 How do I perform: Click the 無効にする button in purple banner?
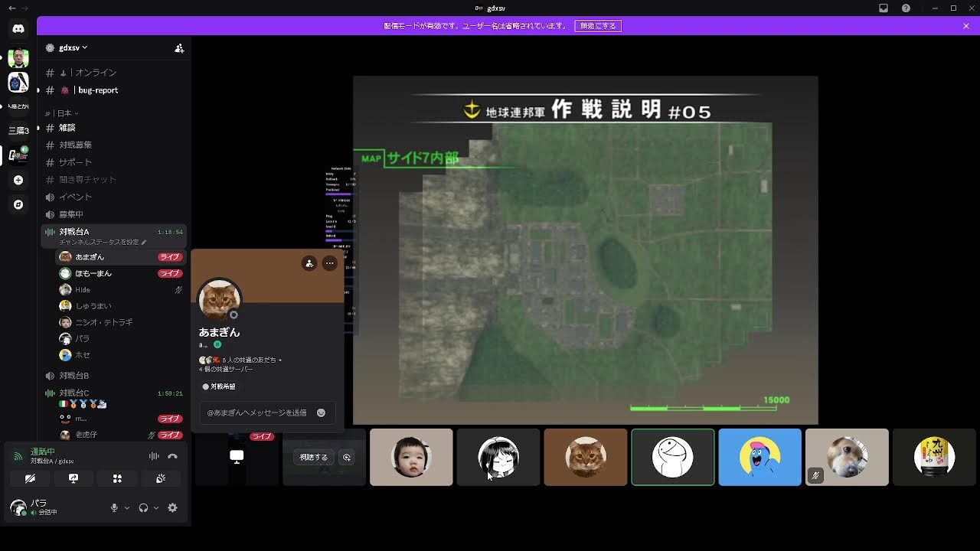coord(598,26)
